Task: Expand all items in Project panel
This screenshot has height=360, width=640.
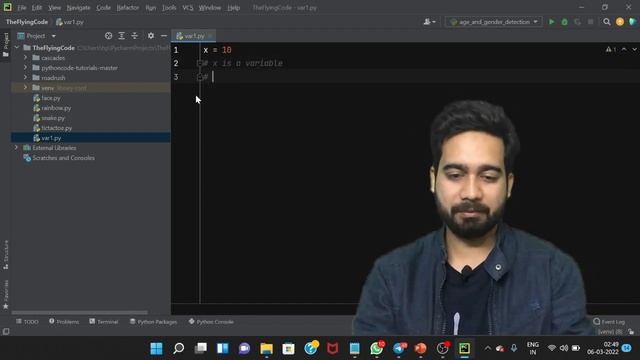Action: (x=122, y=36)
